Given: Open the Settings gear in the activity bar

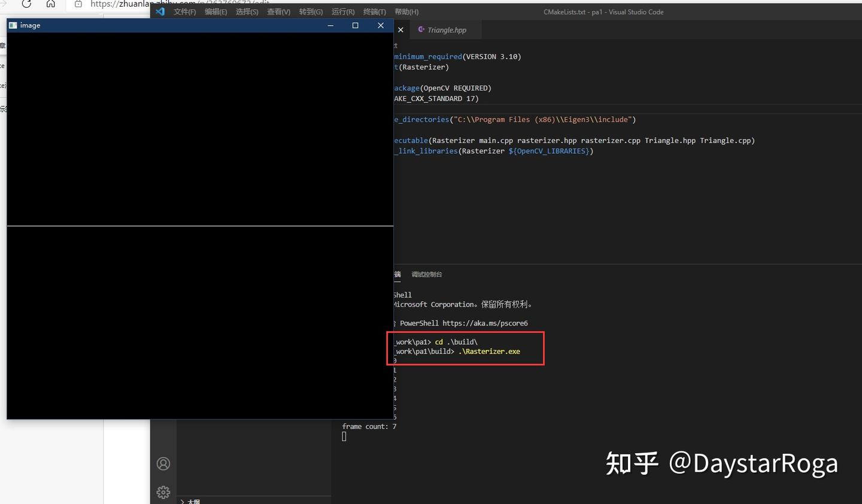Looking at the screenshot, I should pos(163,492).
